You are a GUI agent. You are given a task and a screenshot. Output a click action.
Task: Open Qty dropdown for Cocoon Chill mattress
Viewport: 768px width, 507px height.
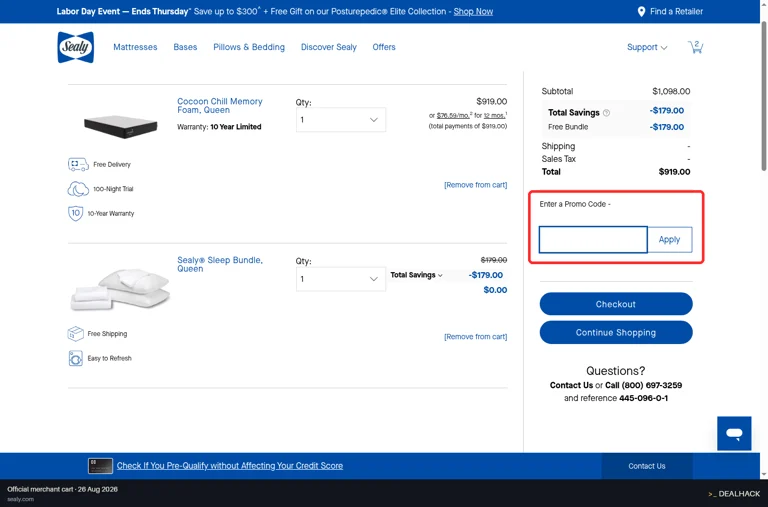tap(340, 120)
